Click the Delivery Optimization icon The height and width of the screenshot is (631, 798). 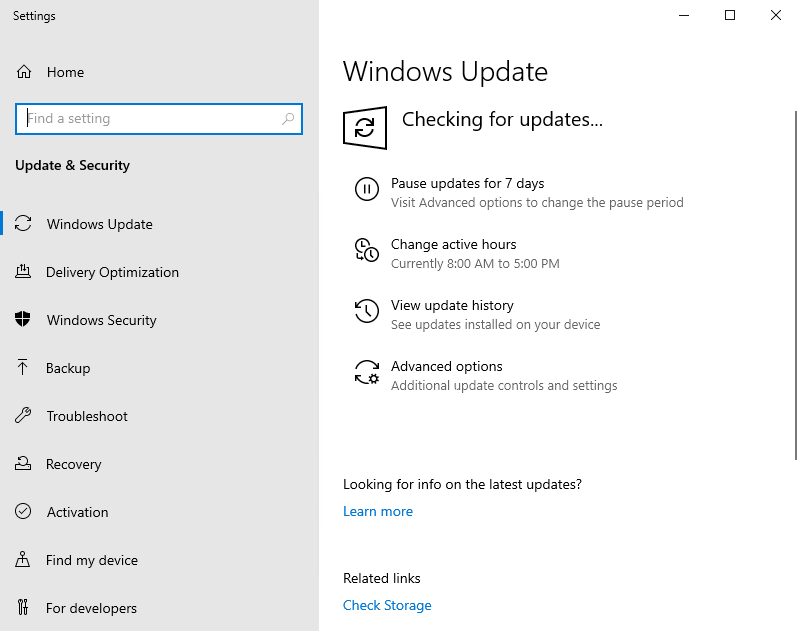coord(23,272)
